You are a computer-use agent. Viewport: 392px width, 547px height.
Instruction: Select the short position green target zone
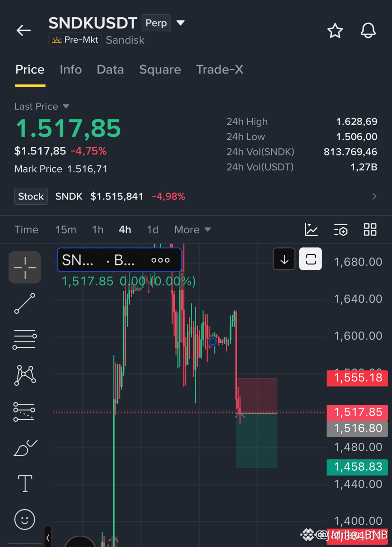(x=257, y=440)
